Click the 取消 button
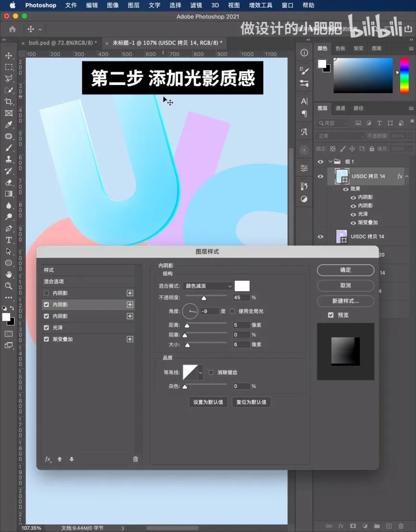The width and height of the screenshot is (416, 532). coord(345,286)
